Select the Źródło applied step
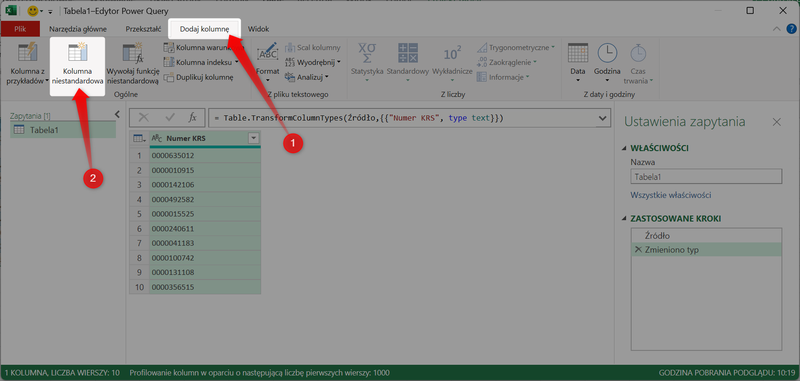800x381 pixels. coord(707,236)
